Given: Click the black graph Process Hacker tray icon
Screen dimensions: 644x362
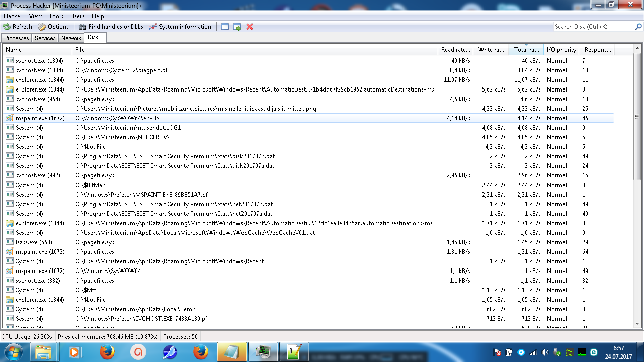Looking at the screenshot, I should click(x=582, y=352).
